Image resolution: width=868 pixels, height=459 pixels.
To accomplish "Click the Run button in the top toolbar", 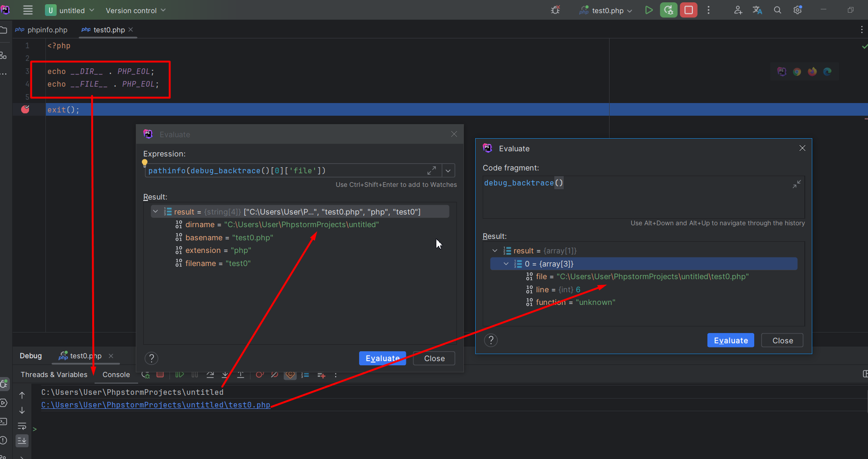I will tap(648, 10).
